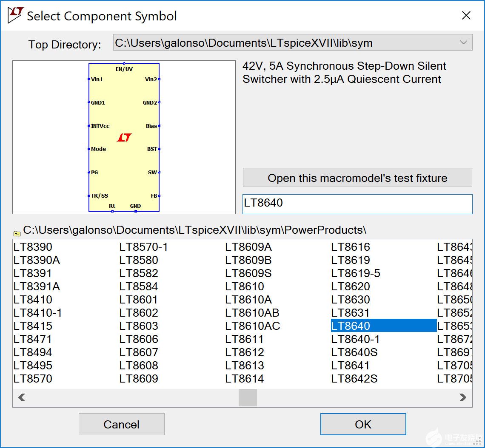485x448 pixels.
Task: Select LT8609S from the list
Action: [x=248, y=273]
